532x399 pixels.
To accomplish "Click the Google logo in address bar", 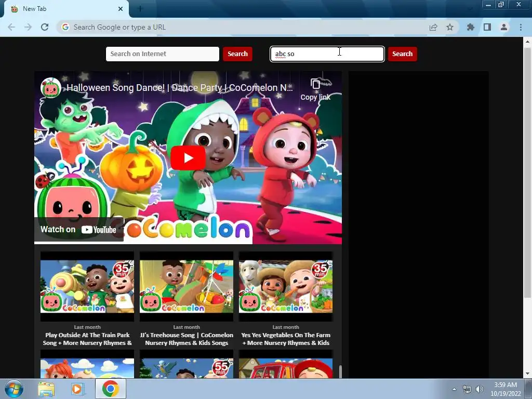I will tap(65, 27).
